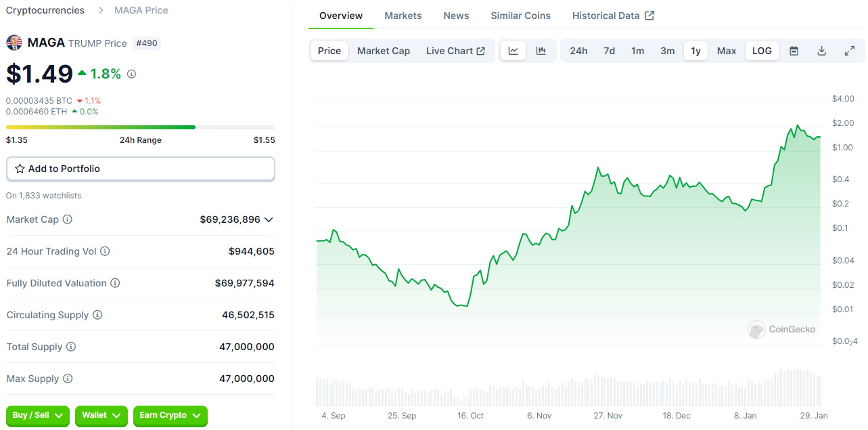Open the Similar Coins tab

(x=520, y=16)
